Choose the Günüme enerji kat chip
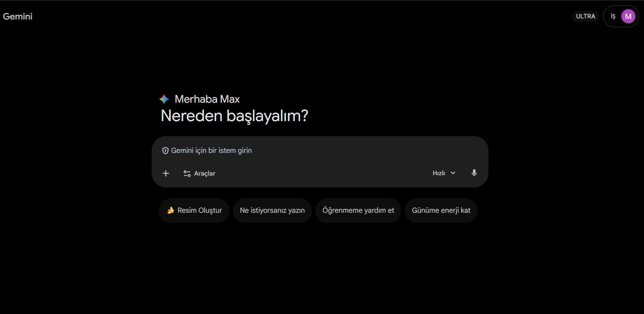 tap(441, 211)
